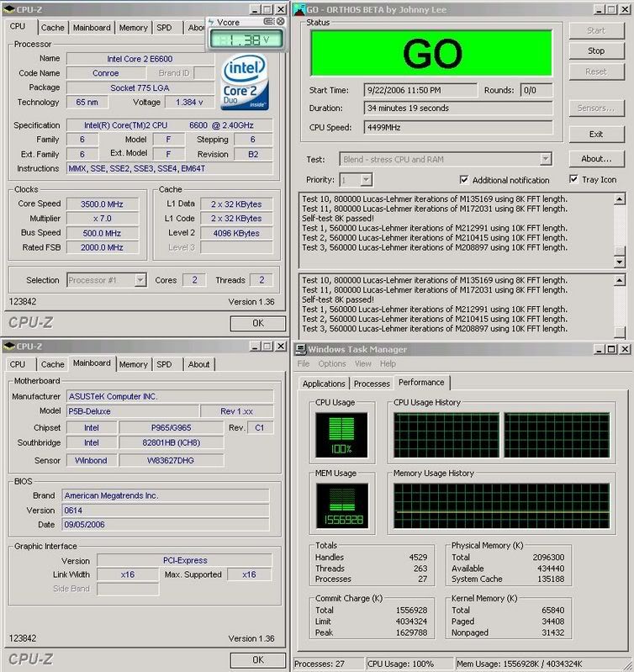Click the Multiplier value x 7.0
The height and width of the screenshot is (672, 634).
[102, 219]
